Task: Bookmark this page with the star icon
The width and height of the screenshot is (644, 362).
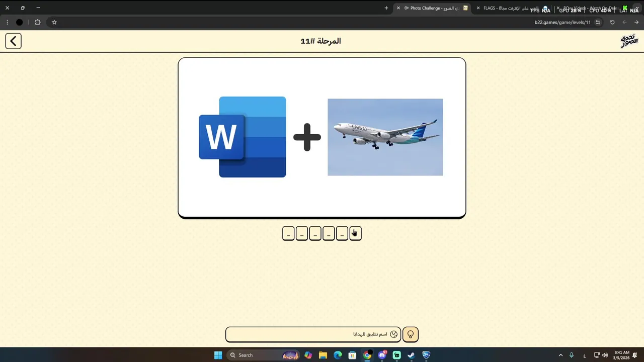Action: (54, 22)
